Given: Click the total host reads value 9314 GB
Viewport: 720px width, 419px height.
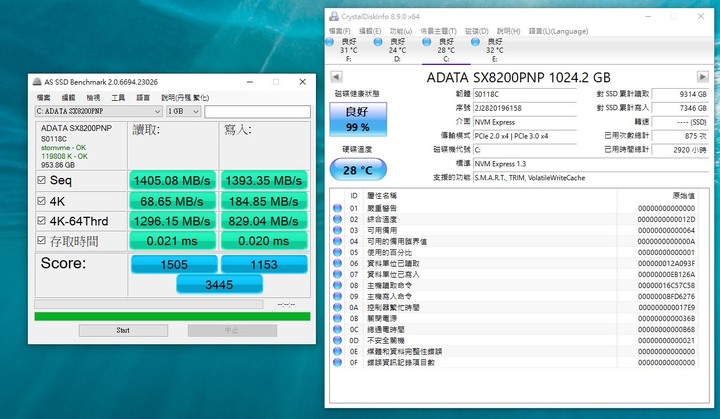Looking at the screenshot, I should pyautogui.click(x=680, y=94).
